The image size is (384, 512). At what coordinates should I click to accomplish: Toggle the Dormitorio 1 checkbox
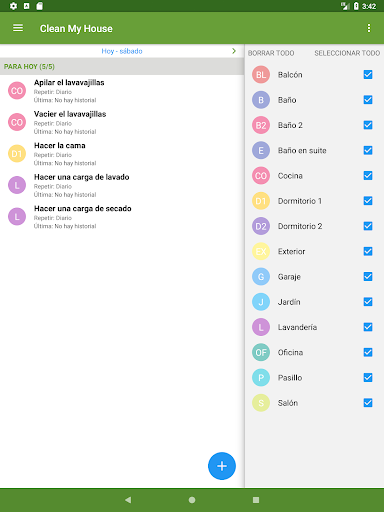pos(368,201)
